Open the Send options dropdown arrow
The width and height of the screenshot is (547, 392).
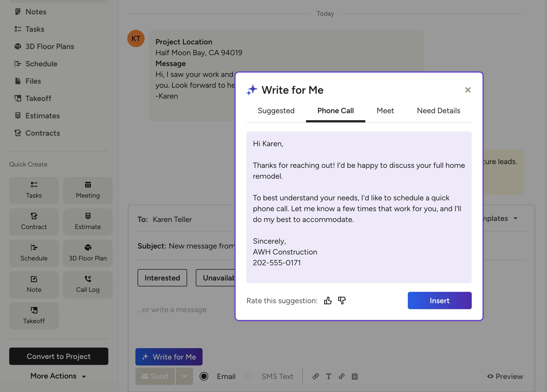[x=184, y=376]
